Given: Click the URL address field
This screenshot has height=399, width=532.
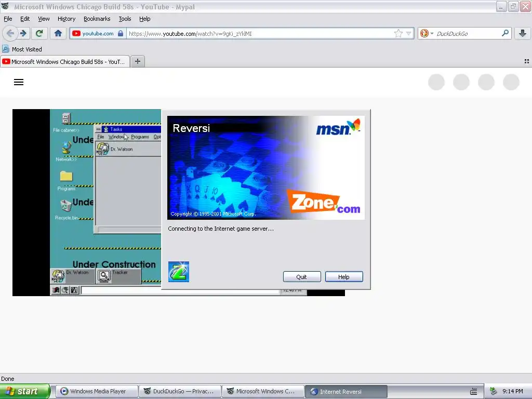Looking at the screenshot, I should [261, 33].
